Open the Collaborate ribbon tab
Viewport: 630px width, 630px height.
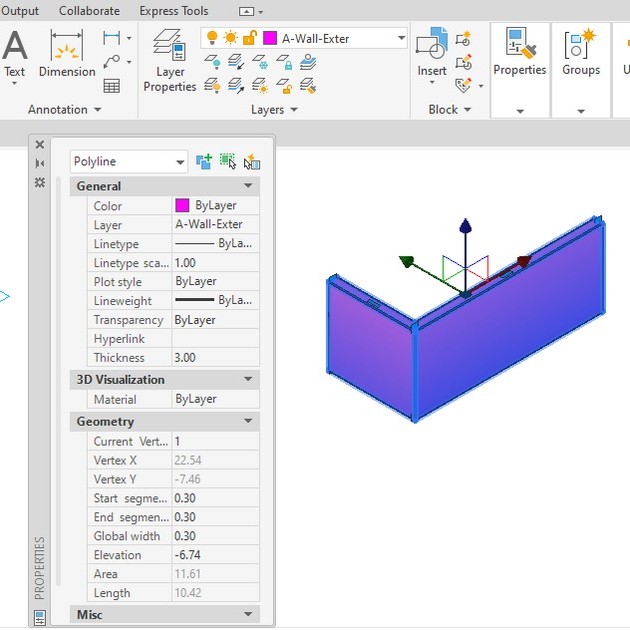[x=89, y=11]
